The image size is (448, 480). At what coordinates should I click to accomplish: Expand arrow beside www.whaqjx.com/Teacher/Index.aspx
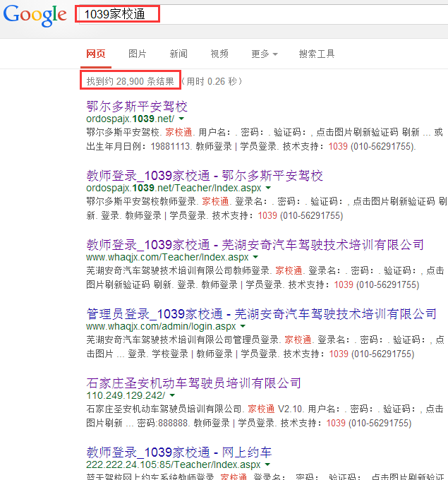[256, 257]
